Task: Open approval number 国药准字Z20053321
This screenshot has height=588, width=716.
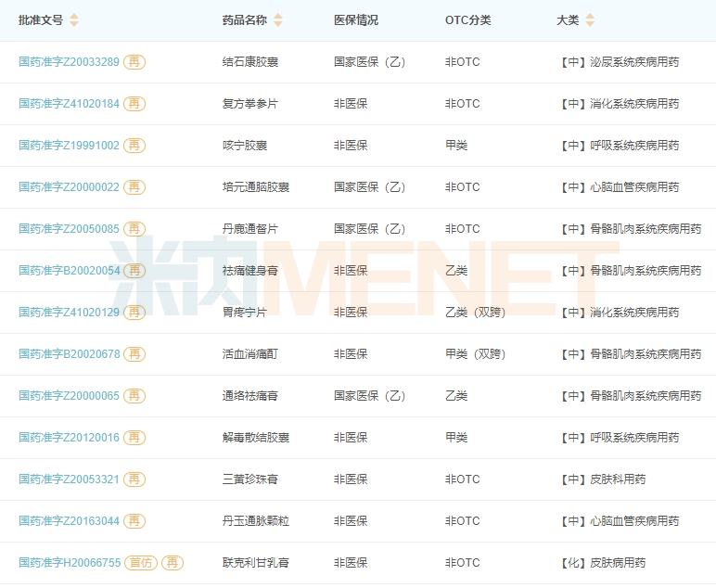Action: click(69, 479)
